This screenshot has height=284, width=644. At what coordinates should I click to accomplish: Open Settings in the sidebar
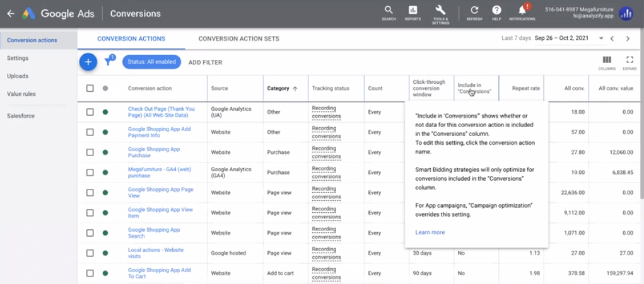(18, 58)
